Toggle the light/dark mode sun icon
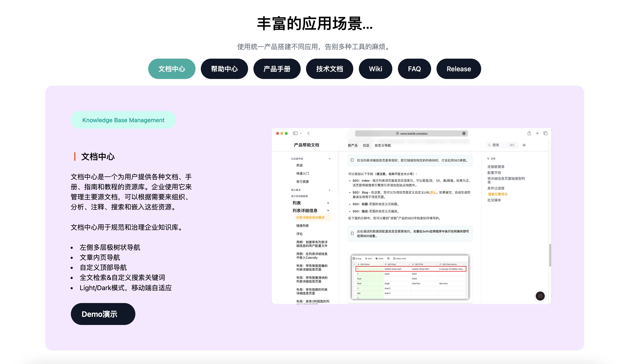635x364 pixels. (524, 145)
